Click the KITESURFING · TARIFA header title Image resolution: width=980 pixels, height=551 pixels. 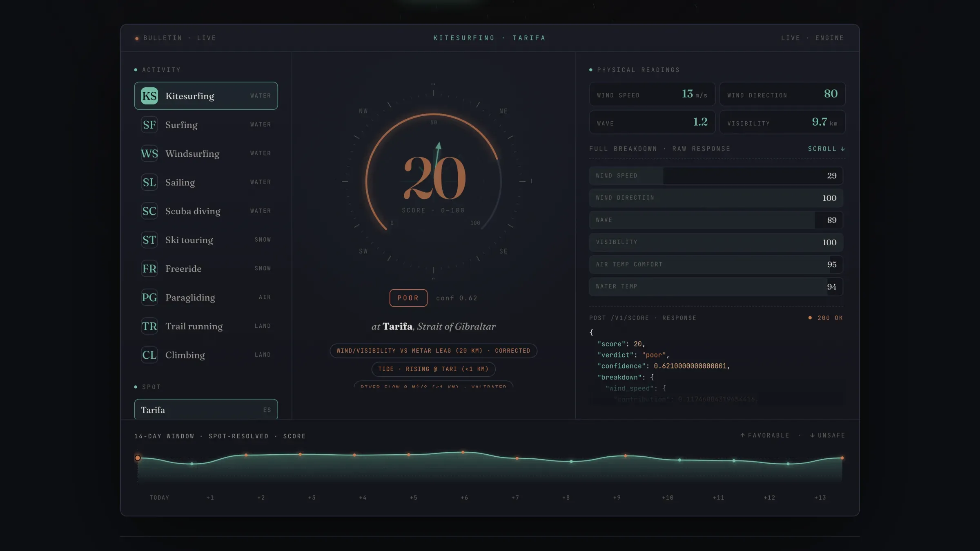click(x=490, y=38)
